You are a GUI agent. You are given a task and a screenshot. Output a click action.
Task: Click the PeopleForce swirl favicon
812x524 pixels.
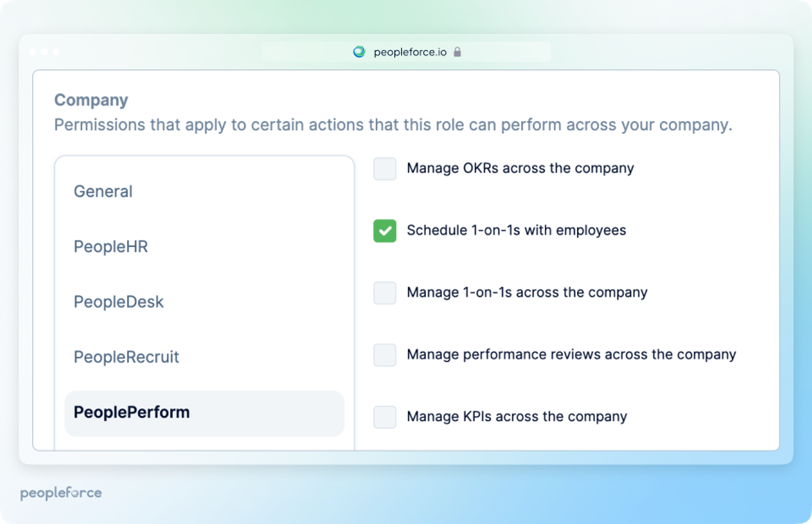coord(359,52)
